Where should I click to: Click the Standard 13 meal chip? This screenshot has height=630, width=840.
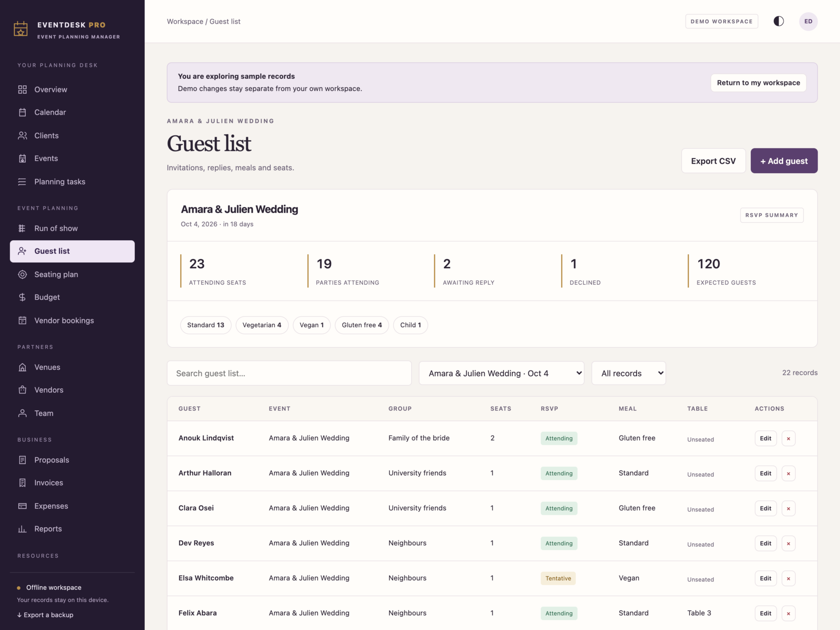click(x=206, y=325)
